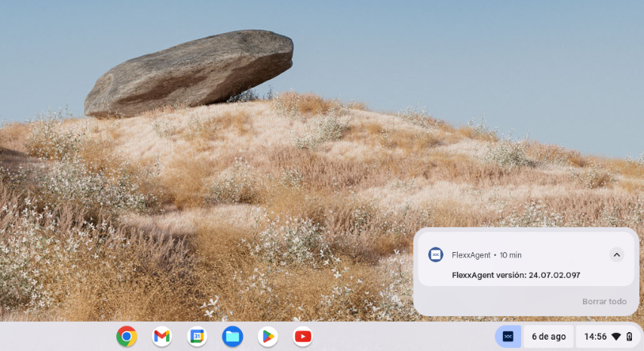Launch Gmail from the shelf
Viewport: 644px width, 351px height.
coord(162,336)
